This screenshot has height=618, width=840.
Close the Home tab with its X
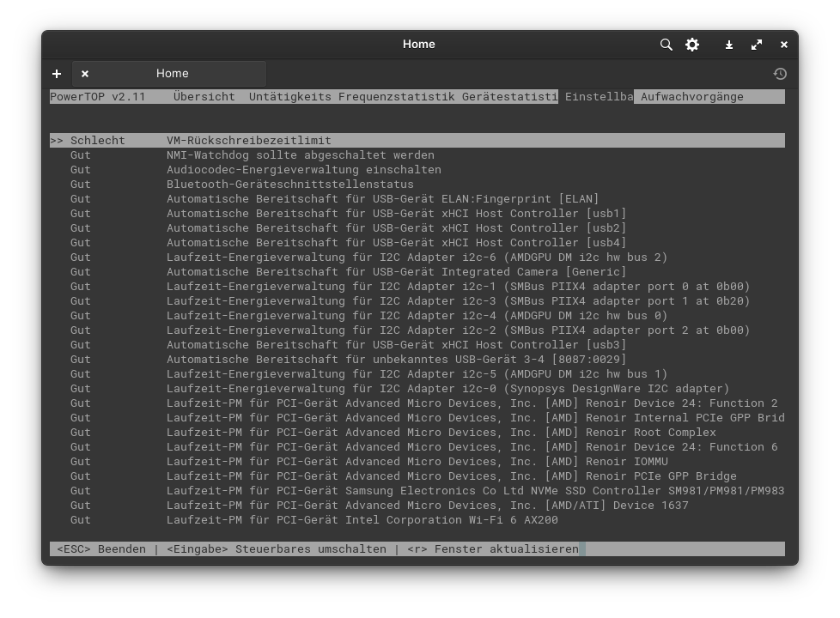[x=85, y=74]
